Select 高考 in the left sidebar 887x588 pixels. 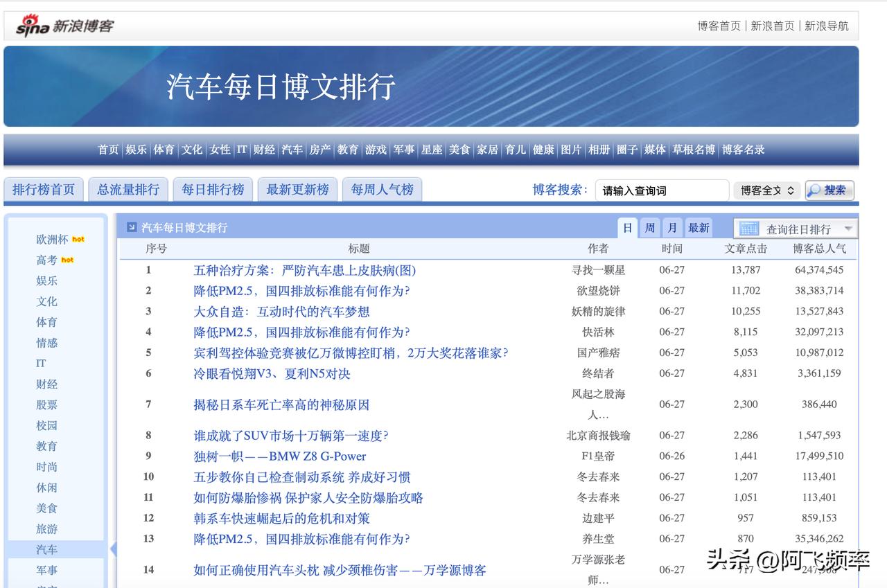[47, 260]
